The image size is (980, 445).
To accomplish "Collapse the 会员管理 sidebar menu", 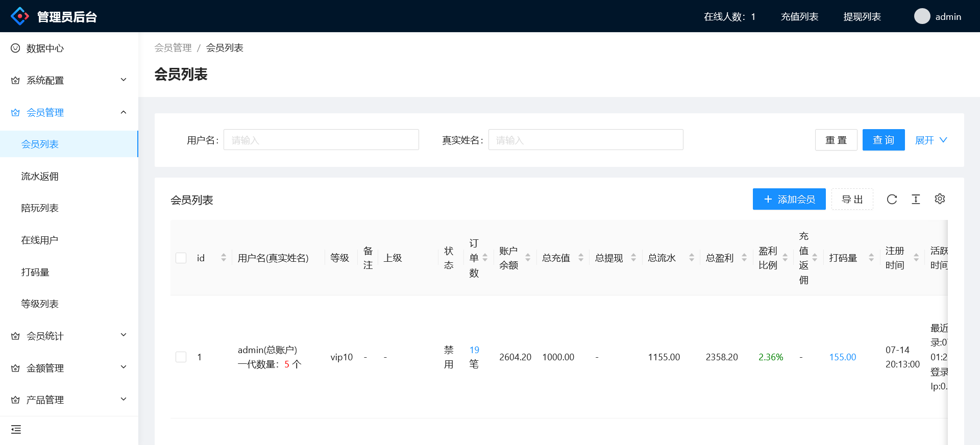I will pos(69,112).
